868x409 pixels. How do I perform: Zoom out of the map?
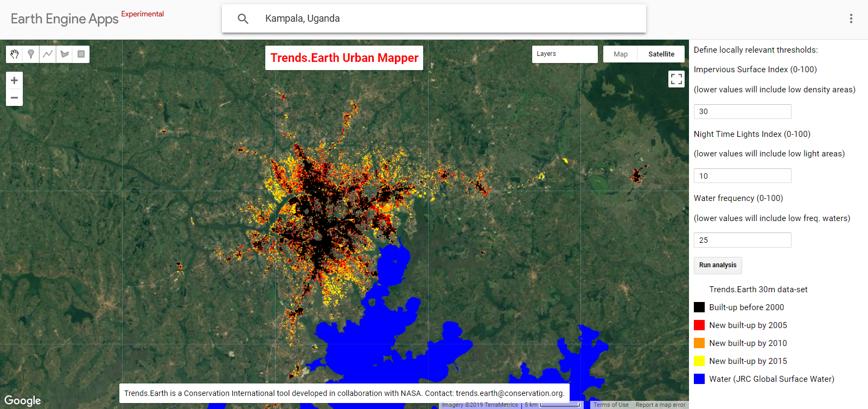tap(14, 98)
